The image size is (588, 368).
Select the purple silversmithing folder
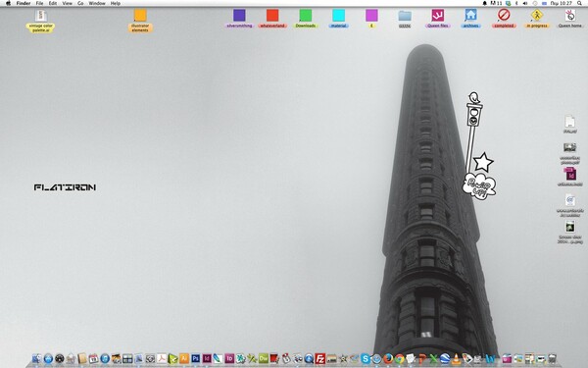pyautogui.click(x=239, y=19)
